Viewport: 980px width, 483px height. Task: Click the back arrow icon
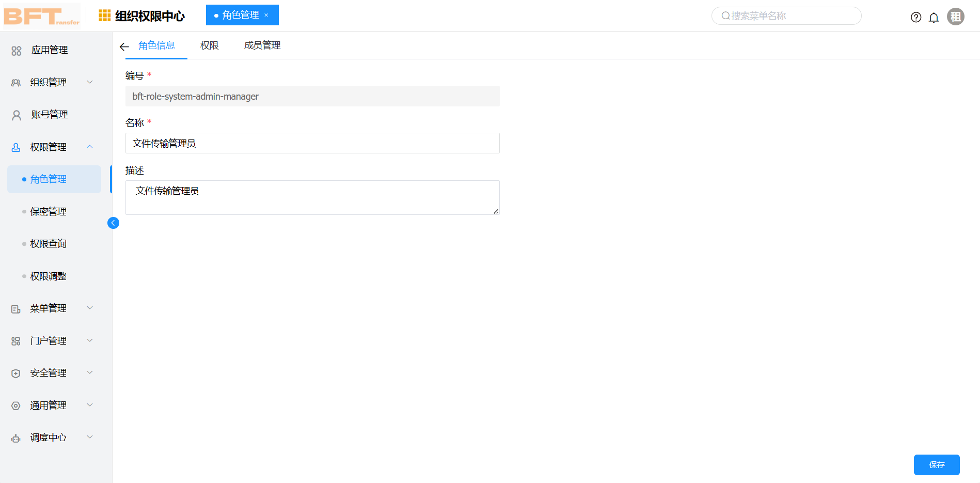click(x=124, y=46)
